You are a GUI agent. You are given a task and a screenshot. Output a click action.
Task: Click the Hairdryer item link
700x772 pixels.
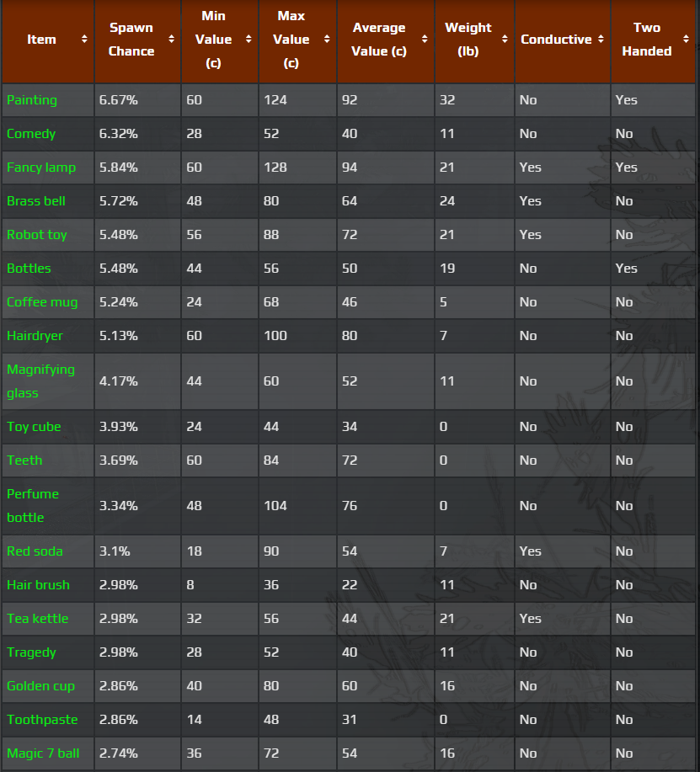(35, 336)
